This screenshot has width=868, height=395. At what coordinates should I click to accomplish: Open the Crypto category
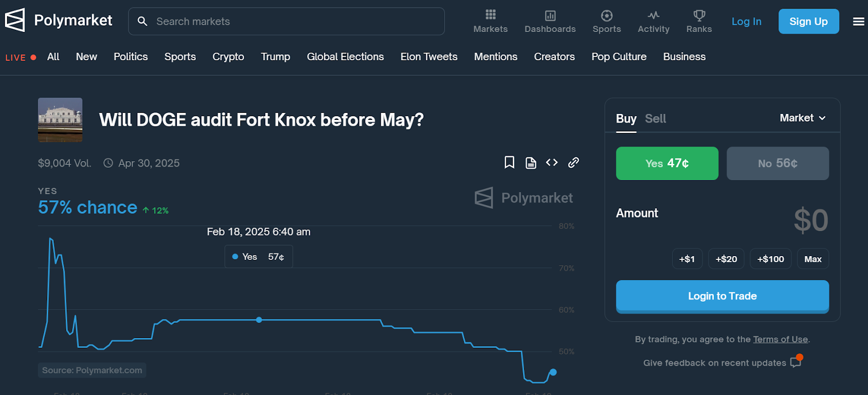228,56
